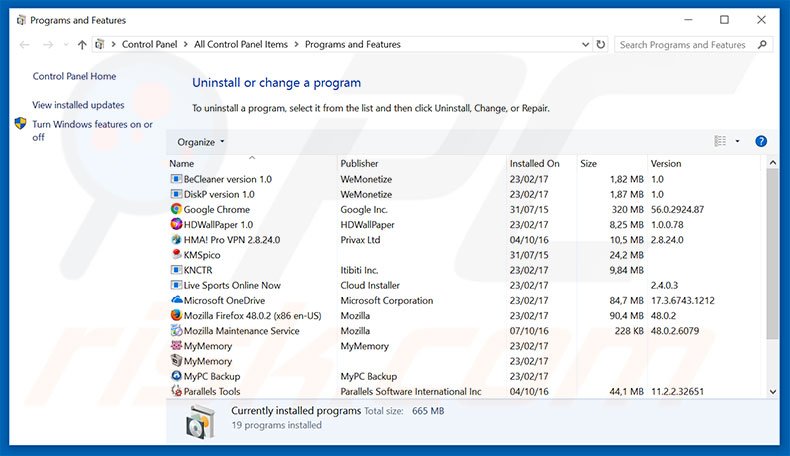This screenshot has height=456, width=790.
Task: Click the Privax Ltd publisher cell
Action: [x=360, y=240]
